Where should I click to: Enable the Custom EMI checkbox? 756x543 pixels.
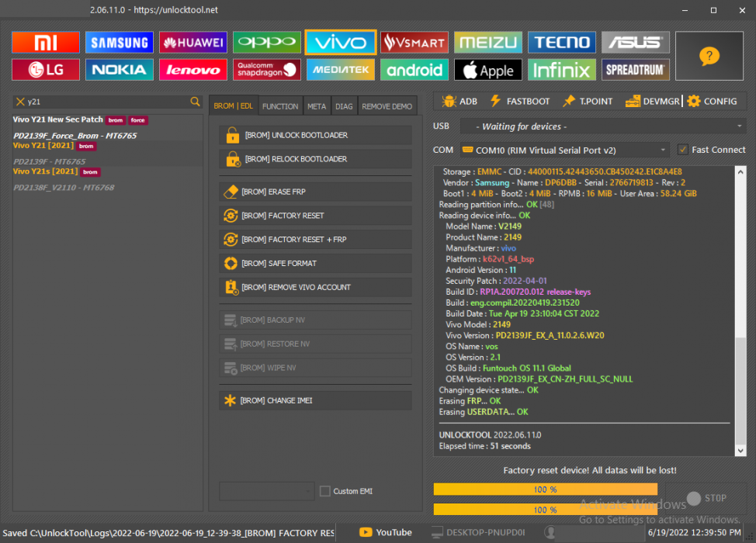tap(325, 491)
